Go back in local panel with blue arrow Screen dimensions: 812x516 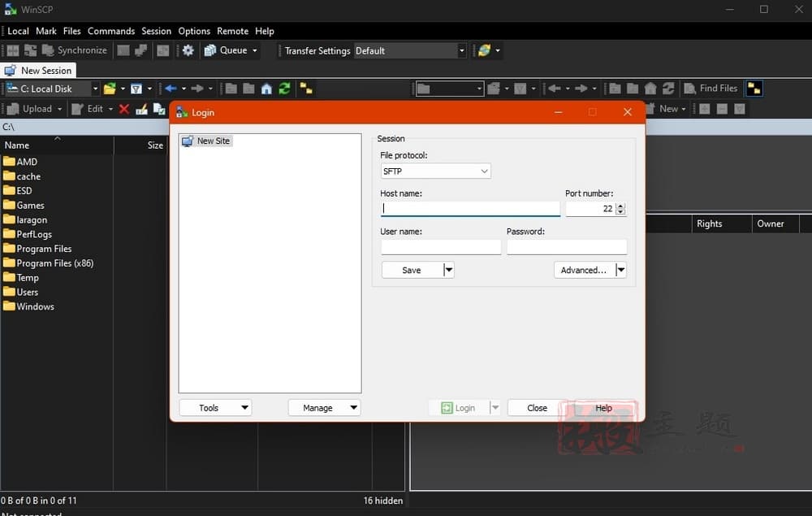[171, 89]
